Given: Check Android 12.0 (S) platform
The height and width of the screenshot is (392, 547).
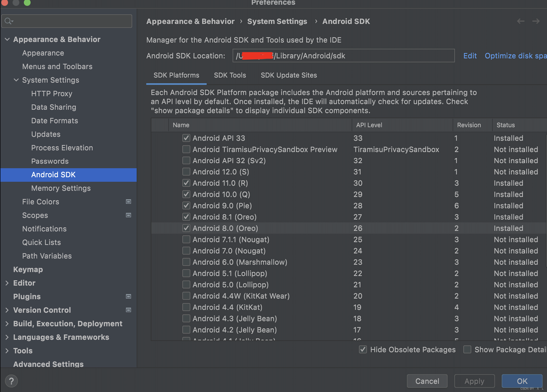Looking at the screenshot, I should (x=186, y=172).
